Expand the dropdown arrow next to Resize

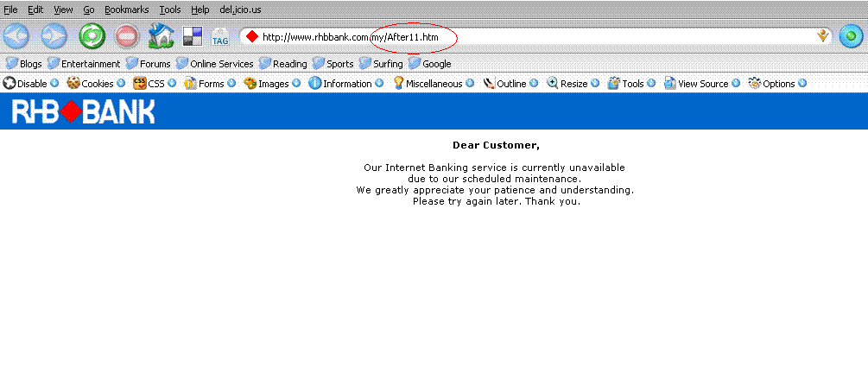(594, 84)
